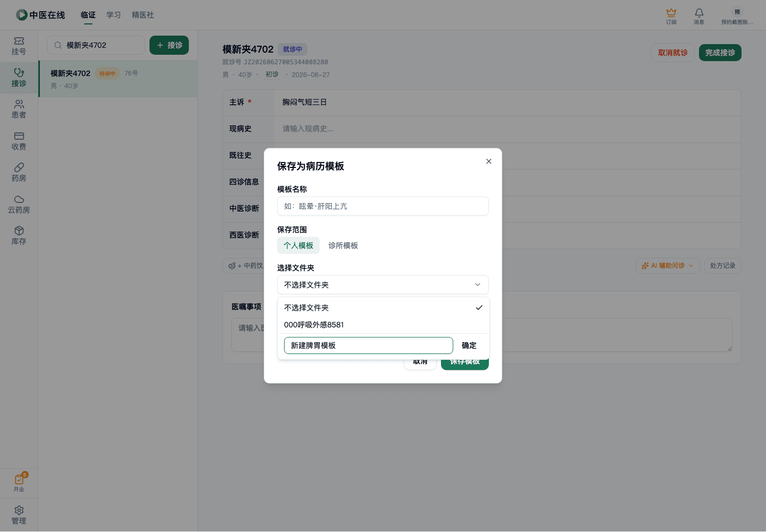
Task: Select patient 模新夹4702 in the list
Action: [x=118, y=79]
